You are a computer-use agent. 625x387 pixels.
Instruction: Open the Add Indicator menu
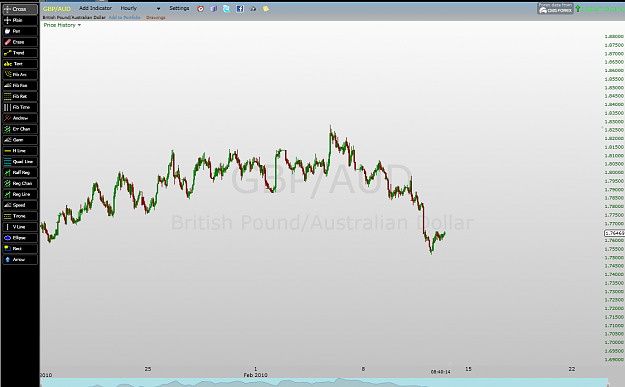(95, 8)
